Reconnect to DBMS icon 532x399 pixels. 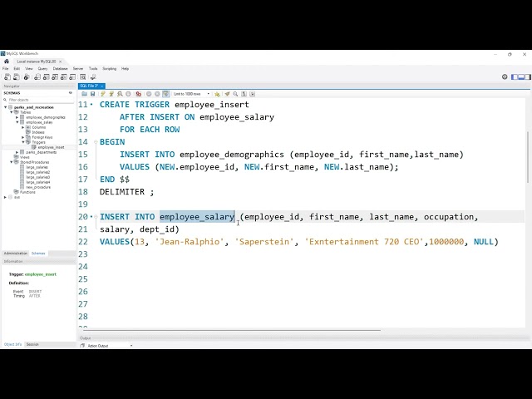(x=93, y=77)
